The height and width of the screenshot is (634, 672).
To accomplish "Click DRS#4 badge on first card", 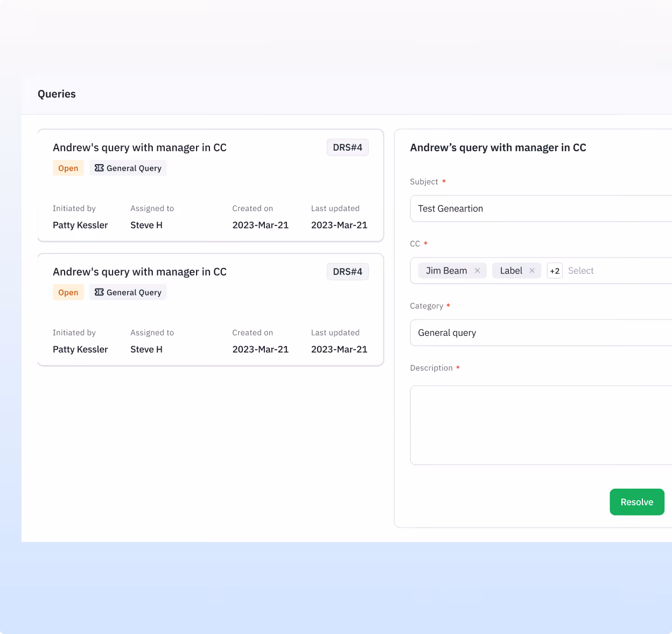I will coord(347,147).
